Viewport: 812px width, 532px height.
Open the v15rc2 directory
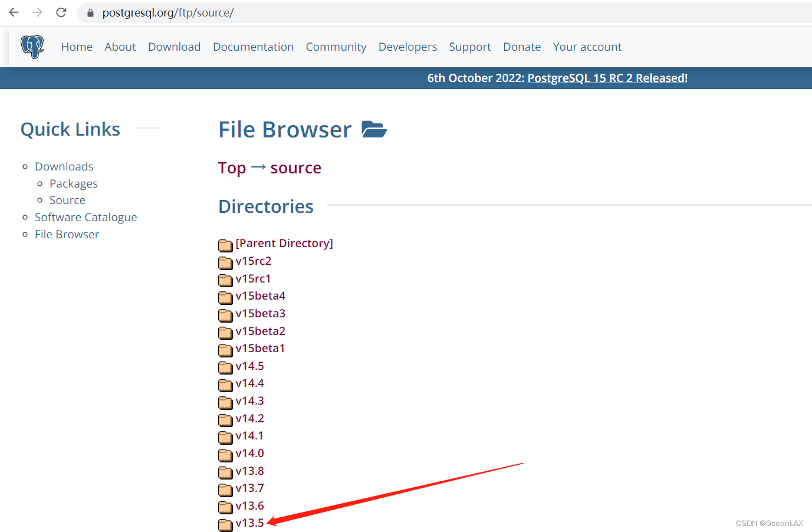pos(254,261)
